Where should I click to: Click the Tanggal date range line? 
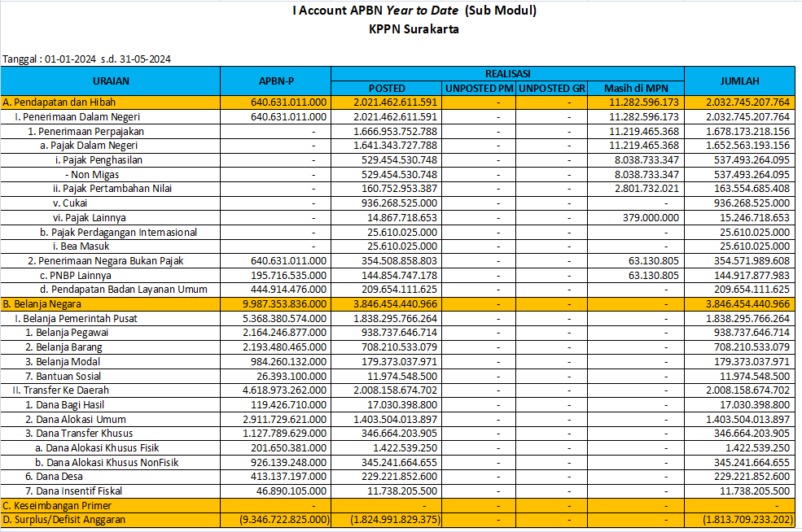click(86, 59)
